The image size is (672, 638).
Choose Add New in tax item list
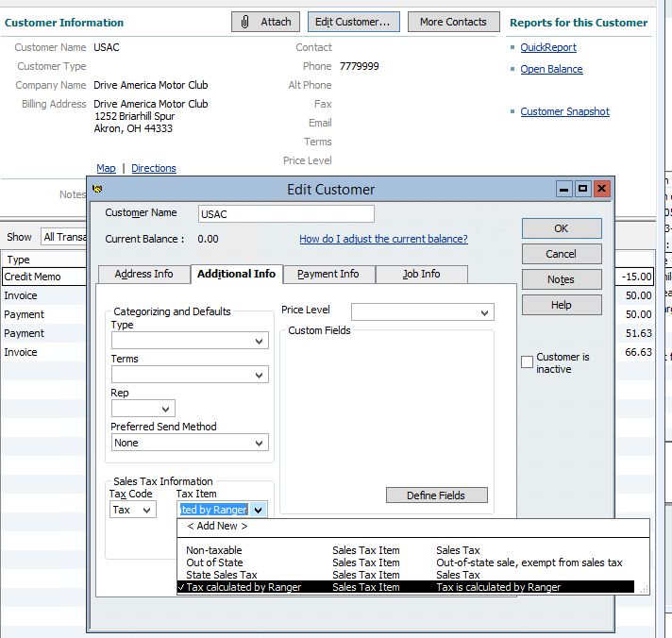[217, 527]
